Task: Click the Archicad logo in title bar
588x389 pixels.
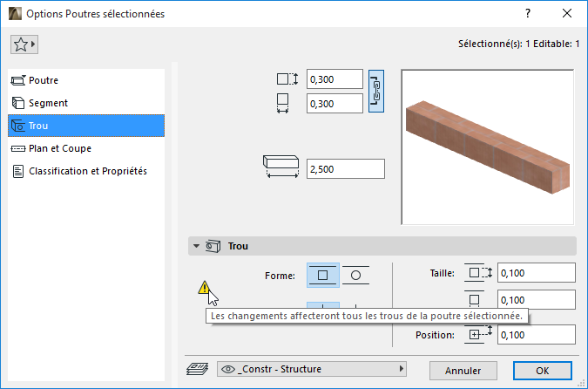Action: tap(15, 13)
